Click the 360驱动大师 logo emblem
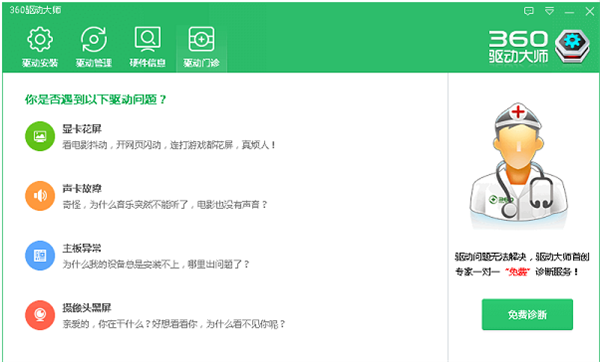 point(572,46)
